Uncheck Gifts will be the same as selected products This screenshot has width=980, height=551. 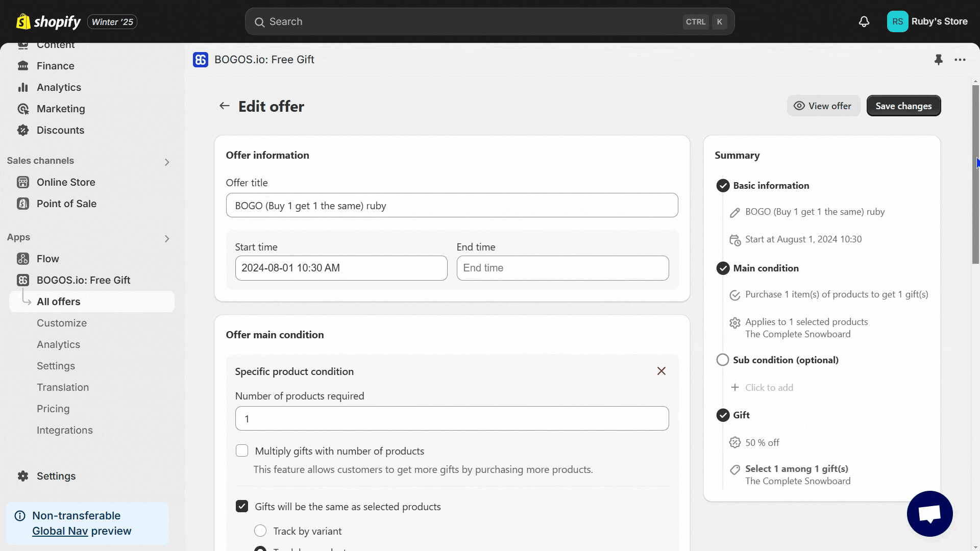242,506
